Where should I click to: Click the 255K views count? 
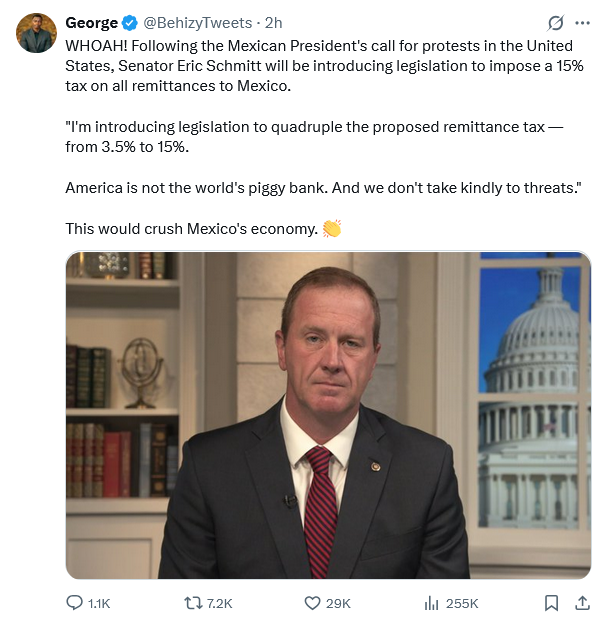point(462,603)
